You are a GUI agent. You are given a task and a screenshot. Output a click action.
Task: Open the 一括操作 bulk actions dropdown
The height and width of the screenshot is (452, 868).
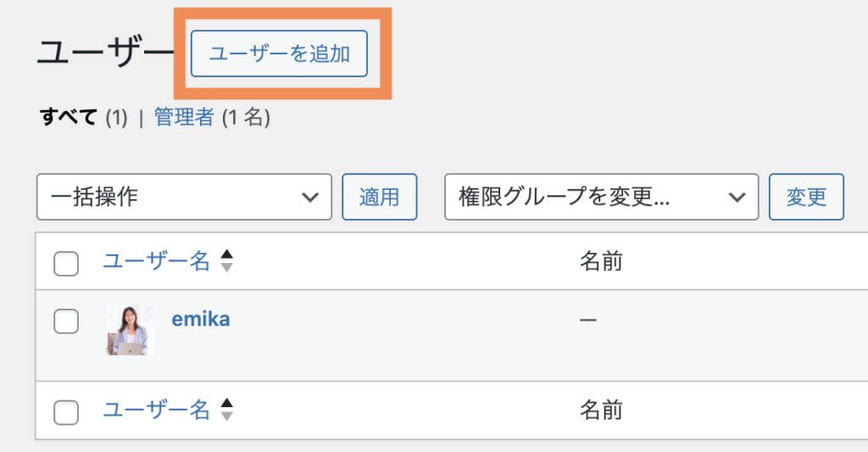click(184, 198)
